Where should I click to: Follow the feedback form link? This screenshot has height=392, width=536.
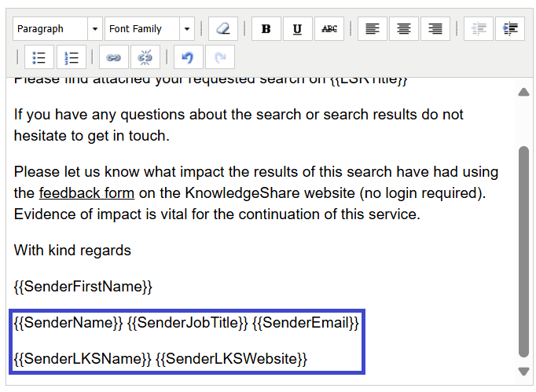(86, 193)
